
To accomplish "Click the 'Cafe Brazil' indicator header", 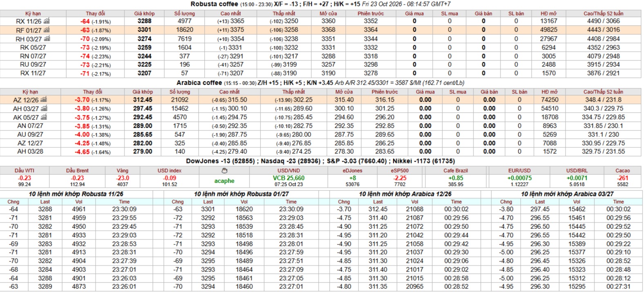I will [x=456, y=171].
